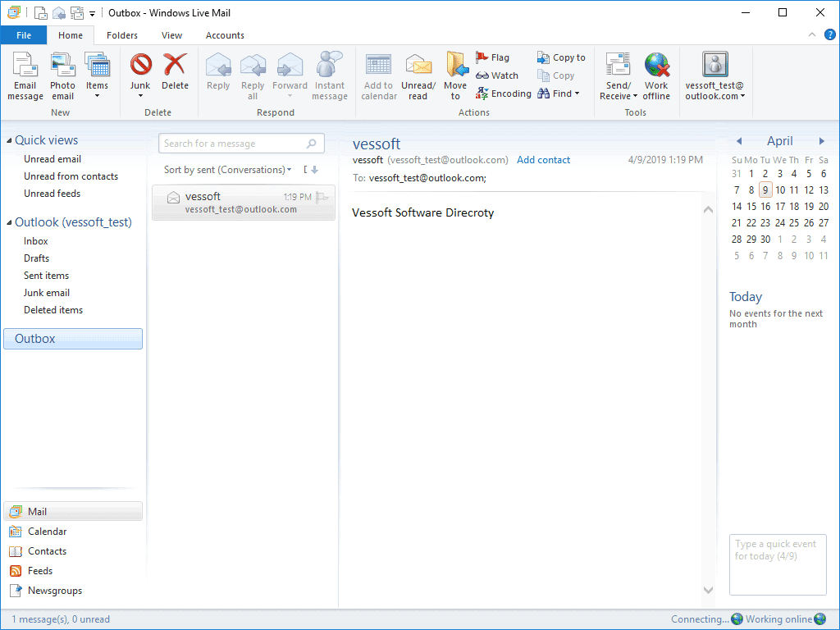Add message to calendar
Viewport: 840px width, 630px height.
(x=379, y=76)
